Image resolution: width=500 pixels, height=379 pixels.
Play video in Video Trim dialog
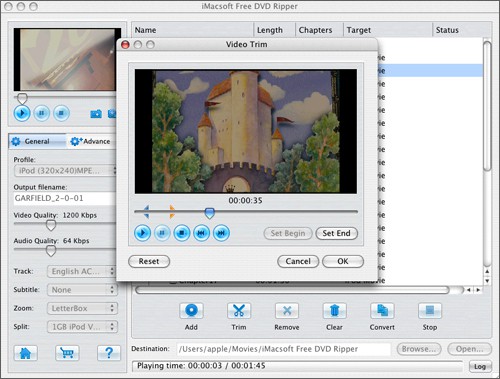tap(142, 233)
